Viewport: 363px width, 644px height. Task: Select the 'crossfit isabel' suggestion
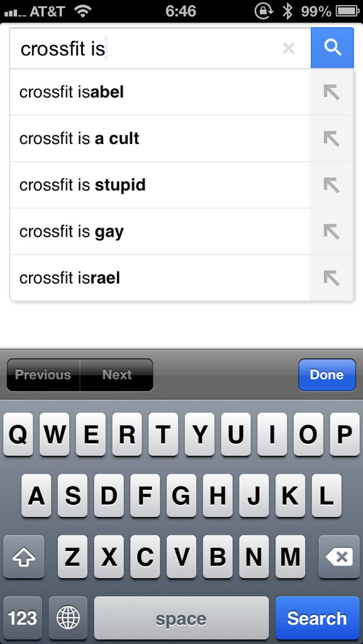point(160,92)
